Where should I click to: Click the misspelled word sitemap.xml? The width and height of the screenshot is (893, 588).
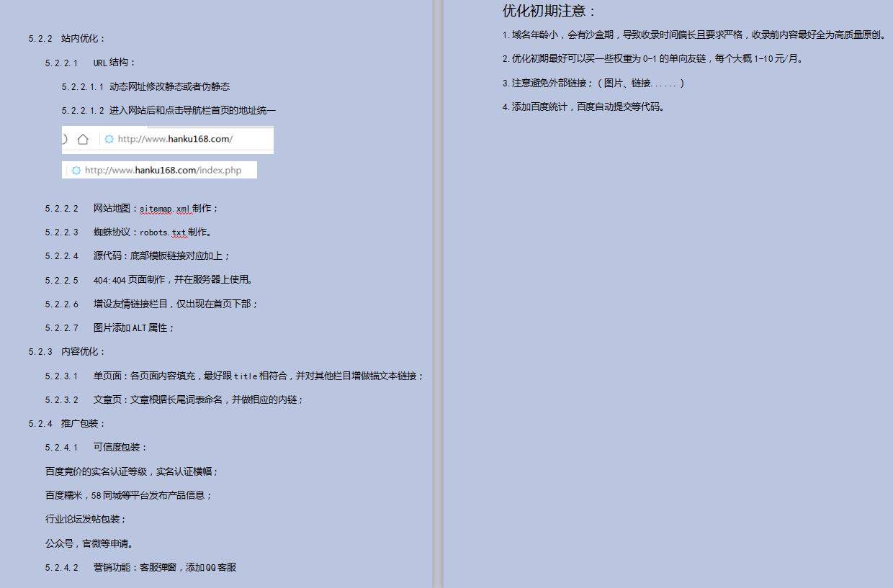pyautogui.click(x=165, y=209)
